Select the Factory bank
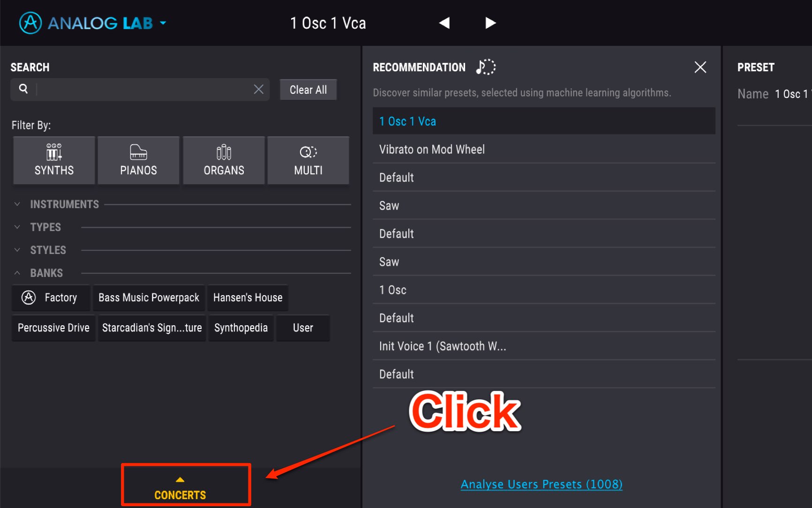This screenshot has height=508, width=812. click(x=51, y=298)
